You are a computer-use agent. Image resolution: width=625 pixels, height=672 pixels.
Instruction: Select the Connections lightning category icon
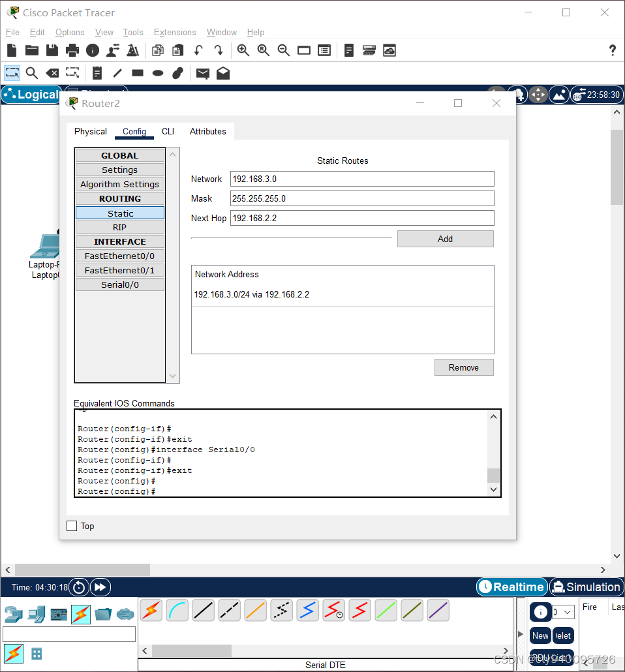coord(81,614)
